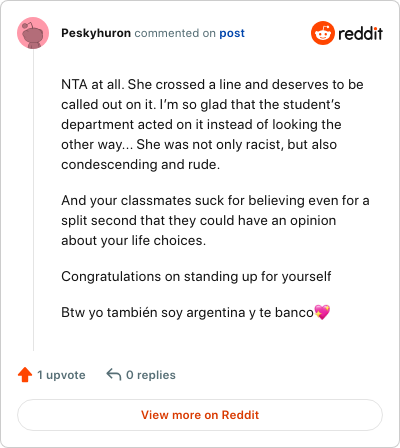Open Peskyhuron's pink avatar image
400x448 pixels.
pyautogui.click(x=33, y=33)
